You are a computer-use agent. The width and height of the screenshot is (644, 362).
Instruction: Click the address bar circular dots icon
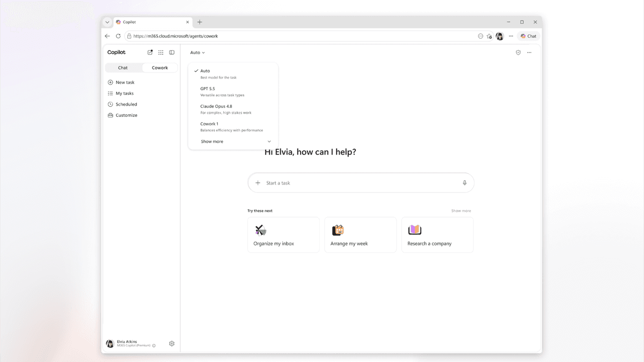[480, 36]
